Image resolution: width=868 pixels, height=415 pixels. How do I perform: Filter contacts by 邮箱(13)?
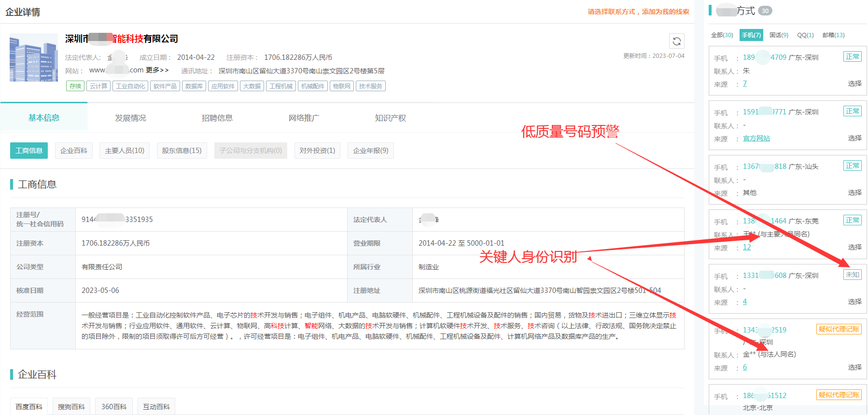tap(833, 35)
